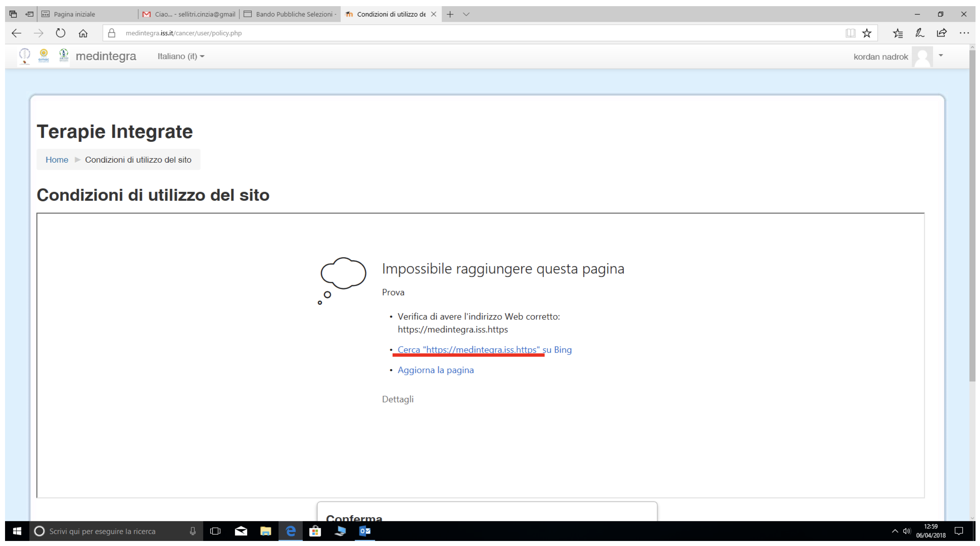Click Aggiorna la pagina link
The height and width of the screenshot is (546, 980).
click(x=436, y=370)
